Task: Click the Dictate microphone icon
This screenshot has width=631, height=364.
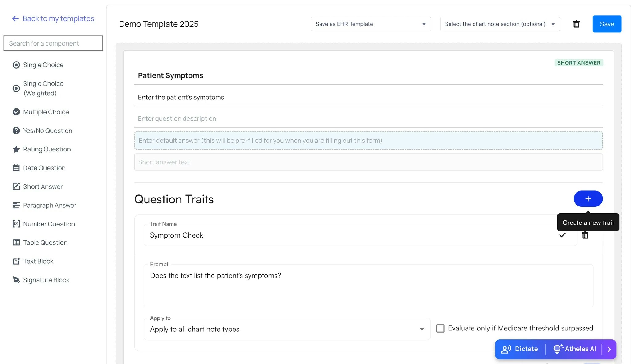Action: point(506,349)
